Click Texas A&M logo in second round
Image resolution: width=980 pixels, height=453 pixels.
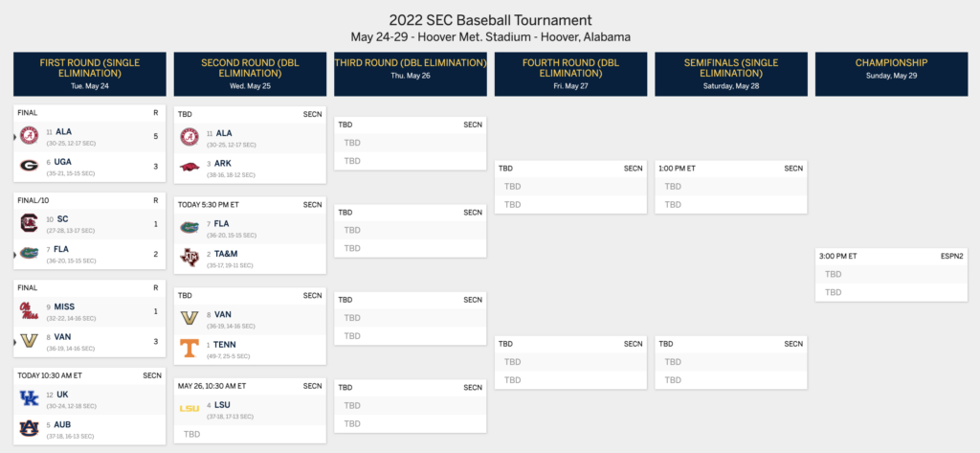[190, 258]
